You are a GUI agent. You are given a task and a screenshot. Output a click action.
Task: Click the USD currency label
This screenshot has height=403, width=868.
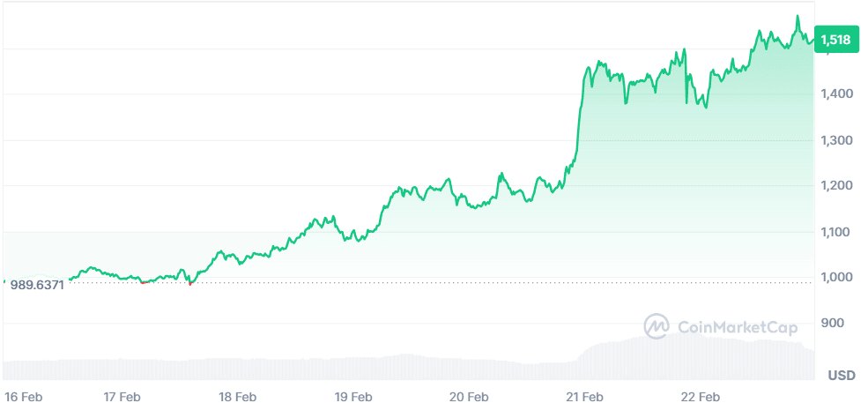(842, 376)
